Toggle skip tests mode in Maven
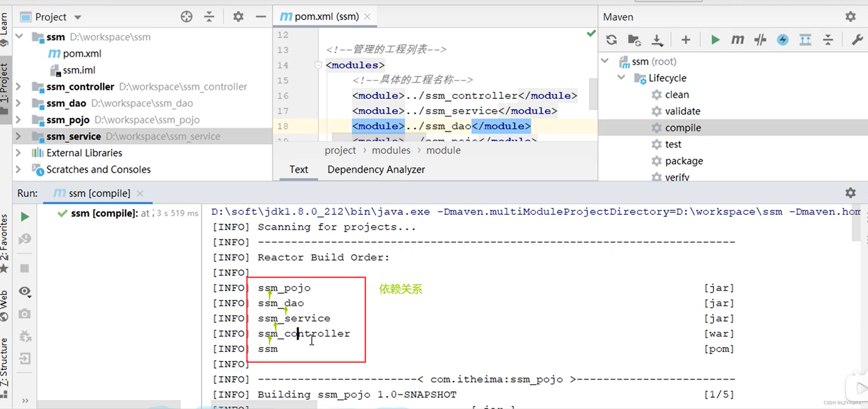 760,40
